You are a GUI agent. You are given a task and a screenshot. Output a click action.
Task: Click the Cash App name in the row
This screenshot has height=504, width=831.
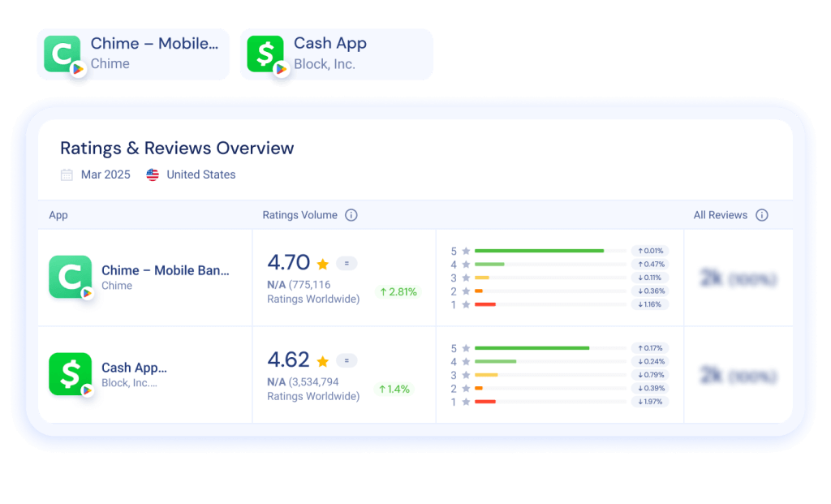pos(133,368)
